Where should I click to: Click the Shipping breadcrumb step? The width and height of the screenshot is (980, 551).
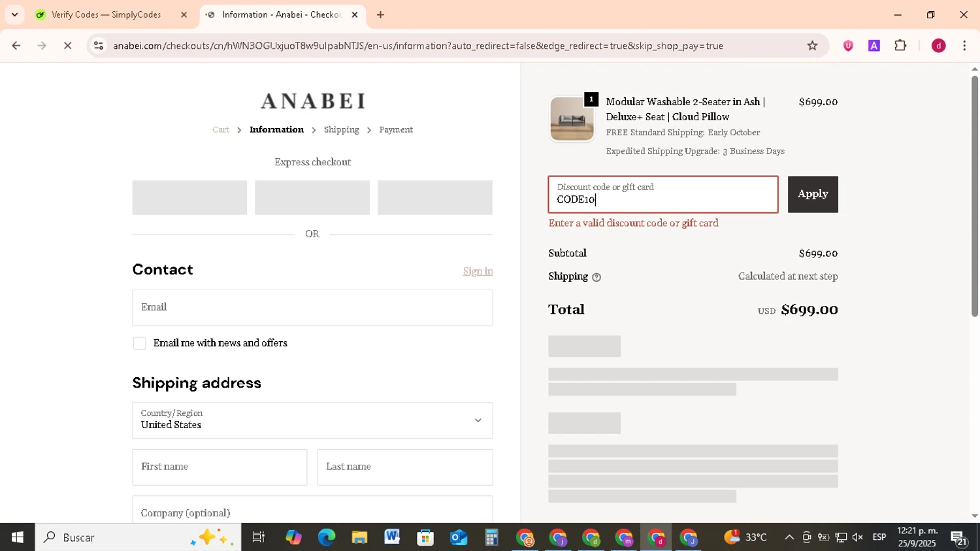point(342,129)
